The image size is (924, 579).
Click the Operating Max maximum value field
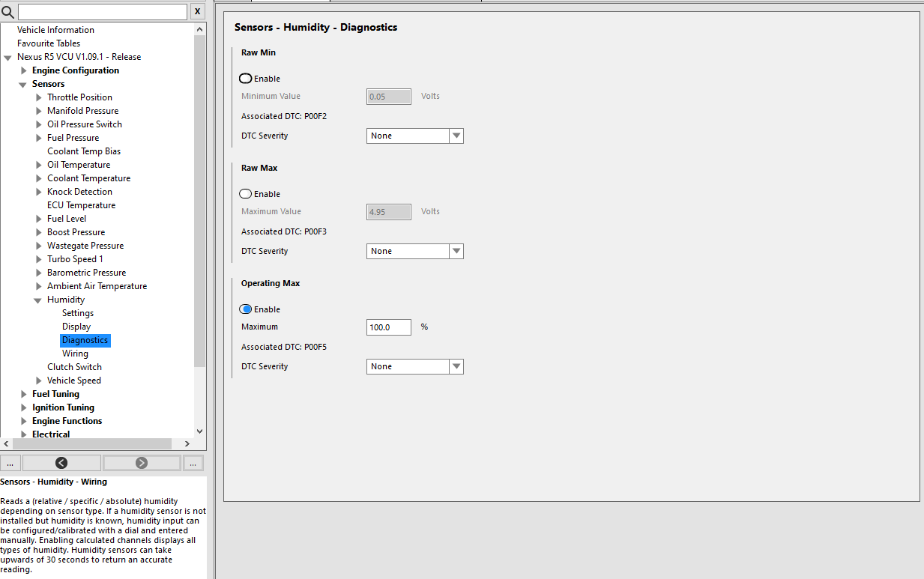pos(388,327)
